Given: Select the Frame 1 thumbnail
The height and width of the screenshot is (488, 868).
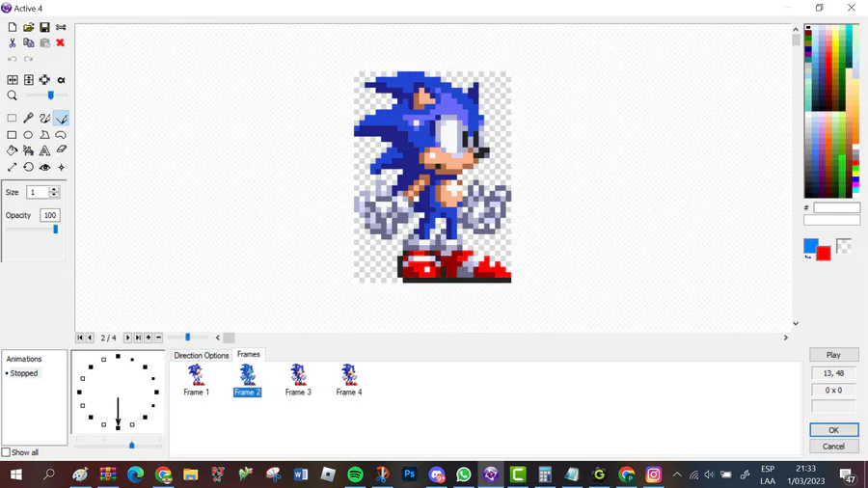Looking at the screenshot, I should point(196,380).
